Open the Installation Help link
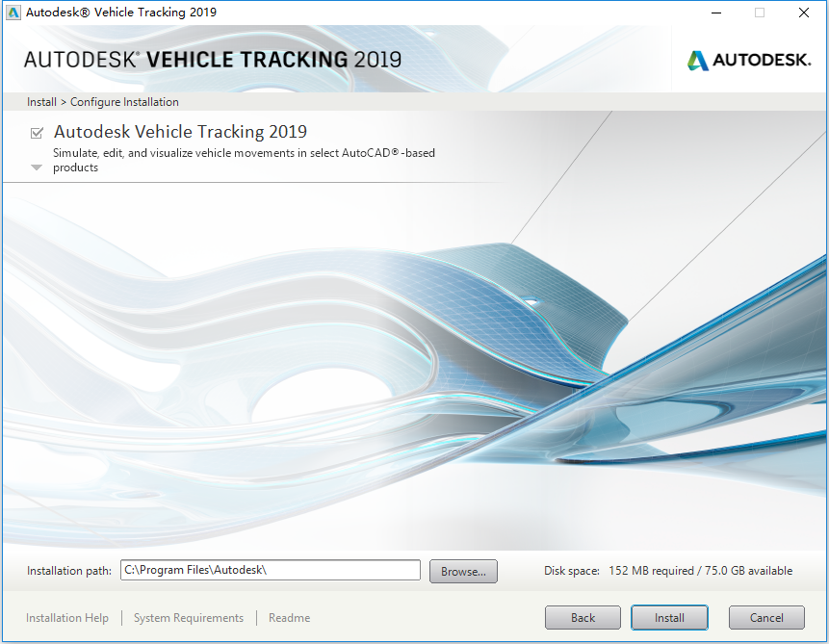Viewport: 829px width, 644px height. (x=67, y=618)
